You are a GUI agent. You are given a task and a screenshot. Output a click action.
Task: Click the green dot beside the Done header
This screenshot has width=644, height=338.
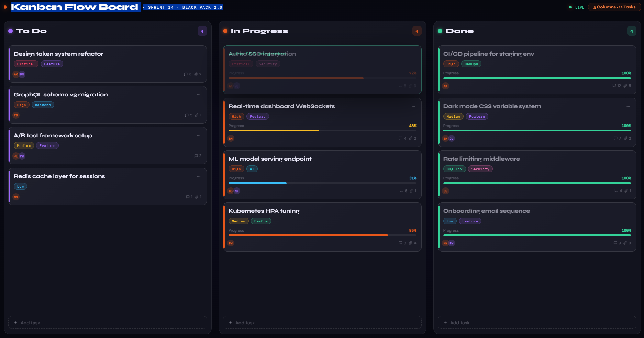coord(441,31)
